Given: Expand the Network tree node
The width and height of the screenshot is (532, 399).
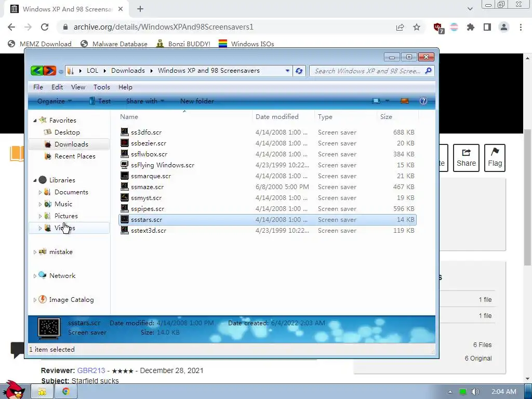Looking at the screenshot, I should click(x=35, y=276).
